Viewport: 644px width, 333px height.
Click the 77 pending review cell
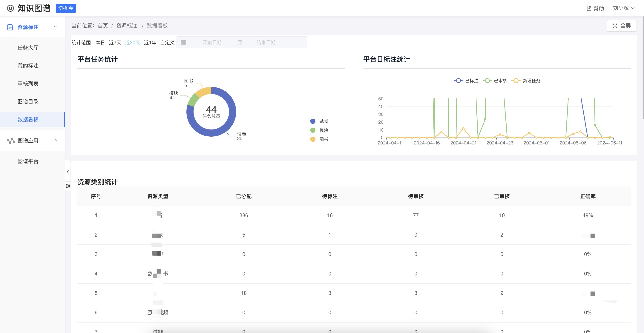coord(416,215)
